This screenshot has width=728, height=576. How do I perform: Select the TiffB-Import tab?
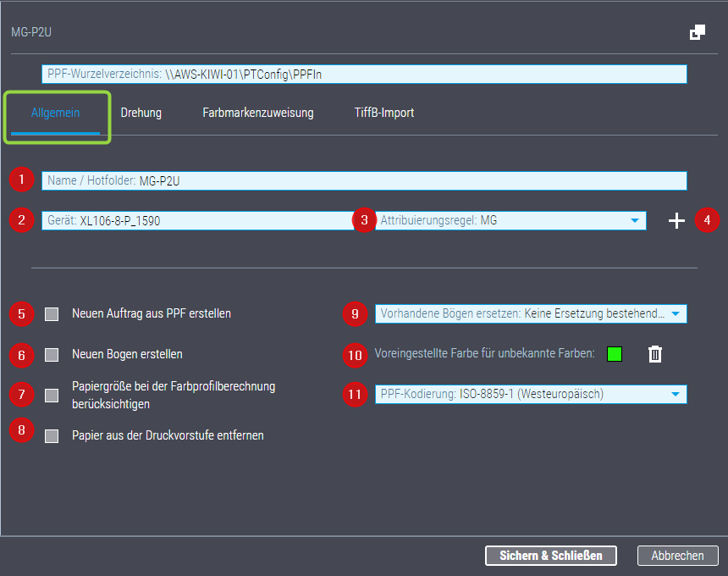384,111
